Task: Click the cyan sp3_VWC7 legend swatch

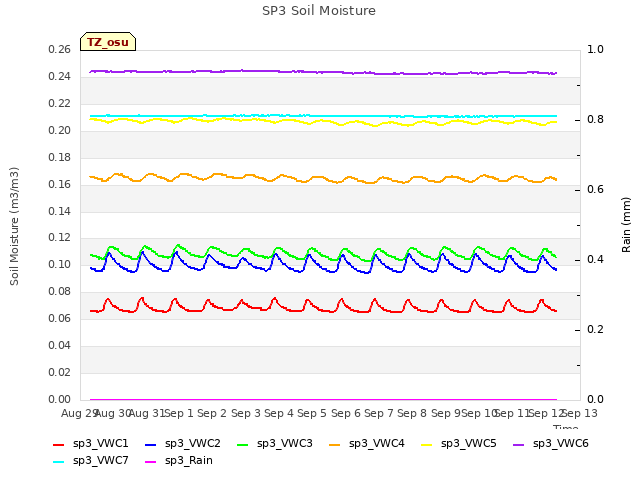Action: tap(59, 462)
